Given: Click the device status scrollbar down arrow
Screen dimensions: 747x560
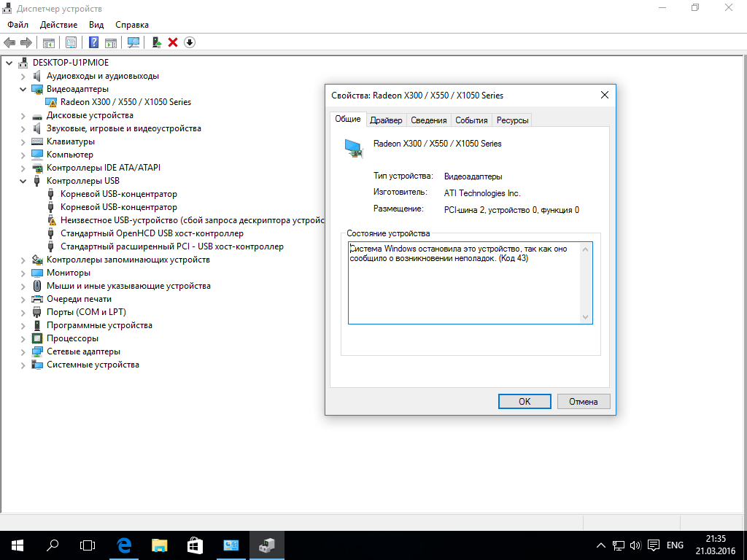Looking at the screenshot, I should pos(586,317).
